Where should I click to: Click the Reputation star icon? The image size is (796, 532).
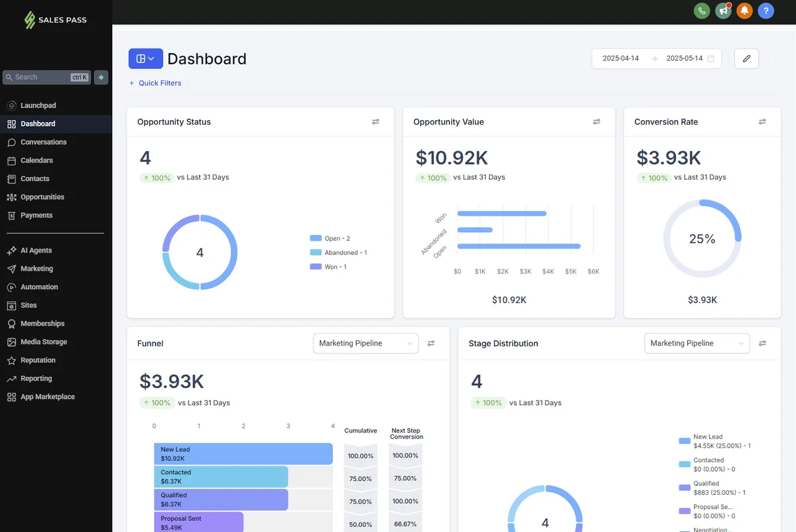click(x=11, y=360)
